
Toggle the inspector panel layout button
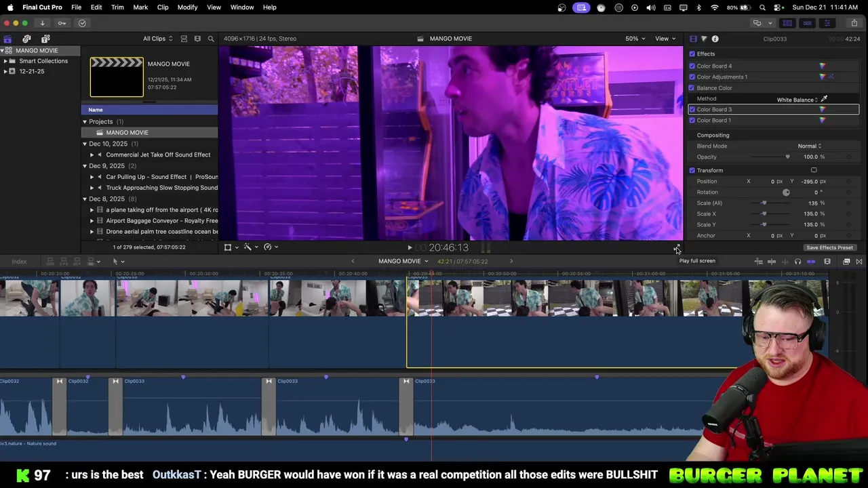pyautogui.click(x=827, y=23)
